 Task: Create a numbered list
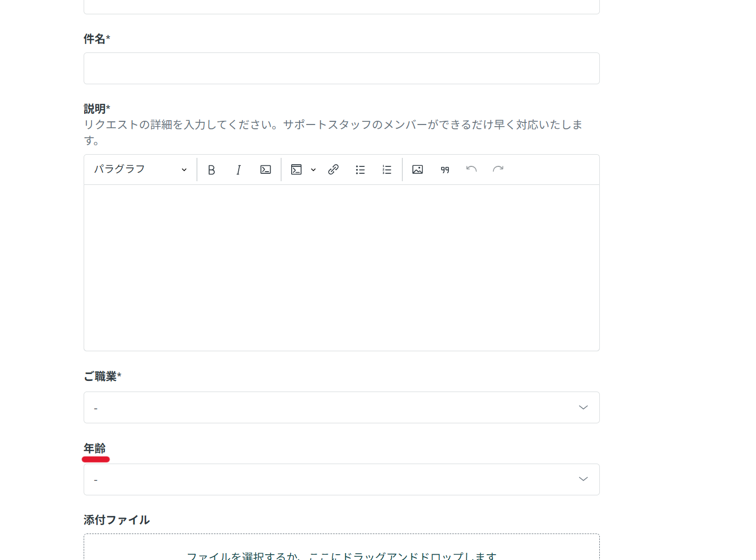pyautogui.click(x=387, y=170)
